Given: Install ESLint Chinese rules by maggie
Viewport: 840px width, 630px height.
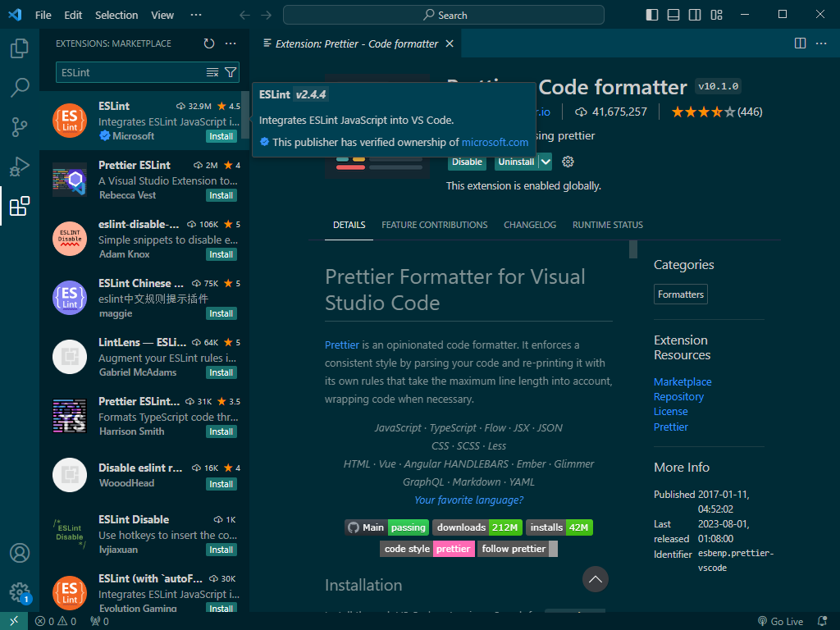Looking at the screenshot, I should pyautogui.click(x=221, y=313).
